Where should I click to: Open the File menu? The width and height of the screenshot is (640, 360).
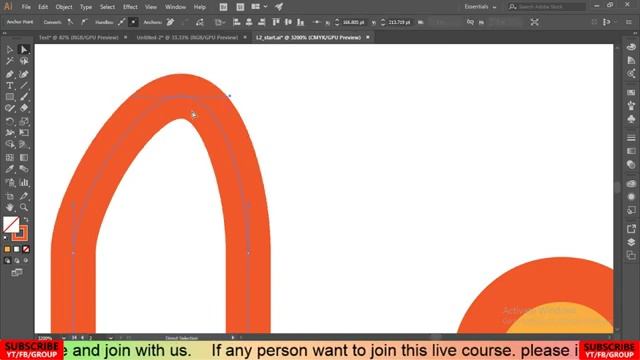tap(26, 7)
